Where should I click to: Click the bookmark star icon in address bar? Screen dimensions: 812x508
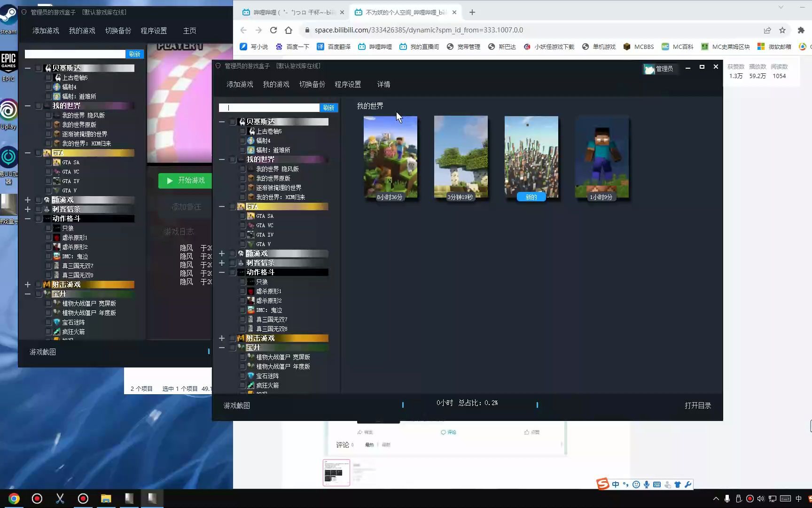(x=782, y=30)
